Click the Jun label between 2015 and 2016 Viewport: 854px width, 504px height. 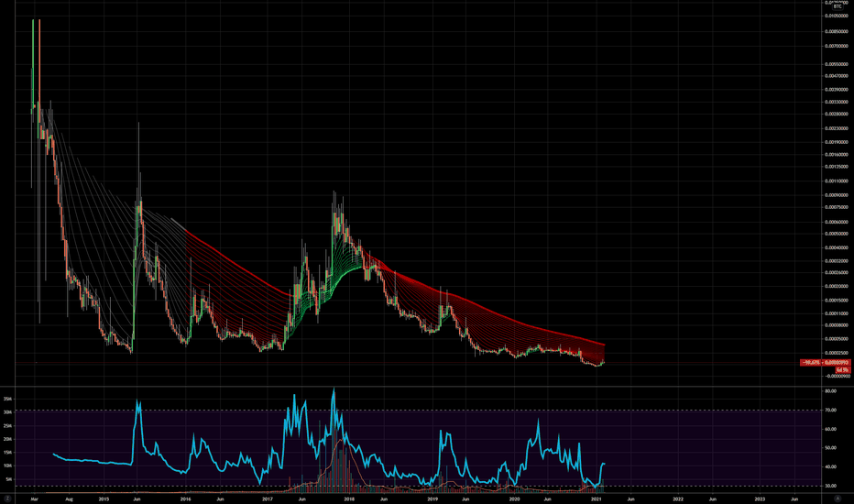[137, 499]
